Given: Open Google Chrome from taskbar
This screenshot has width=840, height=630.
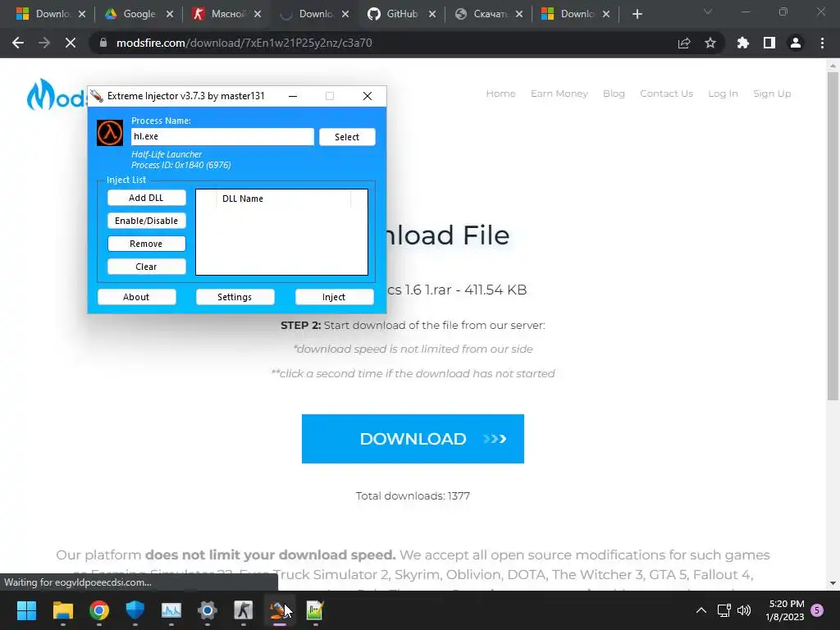Looking at the screenshot, I should point(99,610).
